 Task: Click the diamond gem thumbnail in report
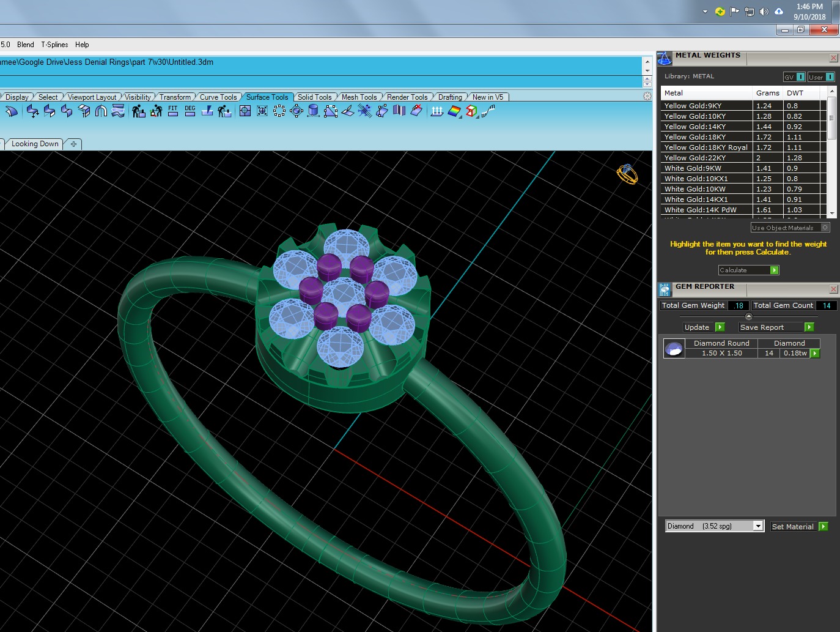click(674, 349)
